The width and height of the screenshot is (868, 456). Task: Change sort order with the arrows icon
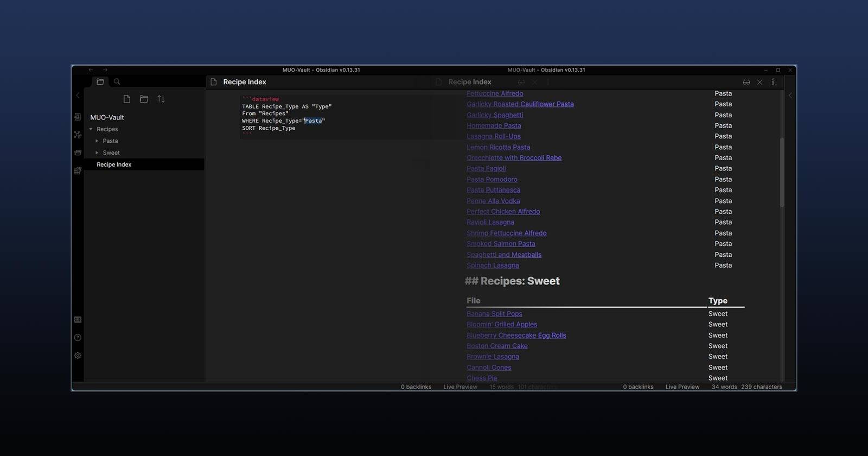pyautogui.click(x=161, y=99)
